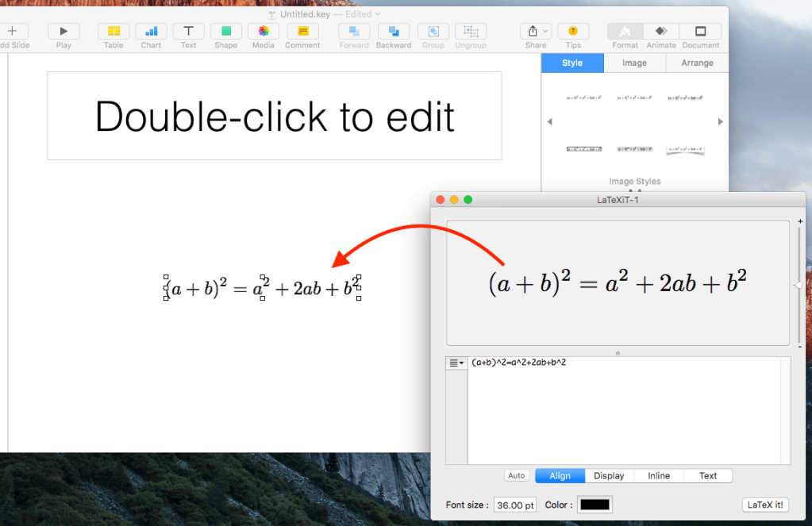Expand the LaTeXiT editor options dropdown

[x=456, y=363]
